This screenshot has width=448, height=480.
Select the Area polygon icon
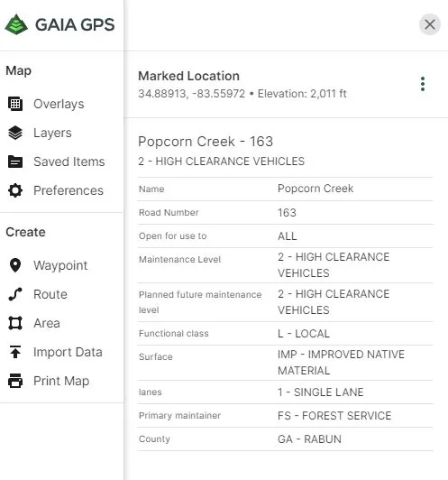15,323
